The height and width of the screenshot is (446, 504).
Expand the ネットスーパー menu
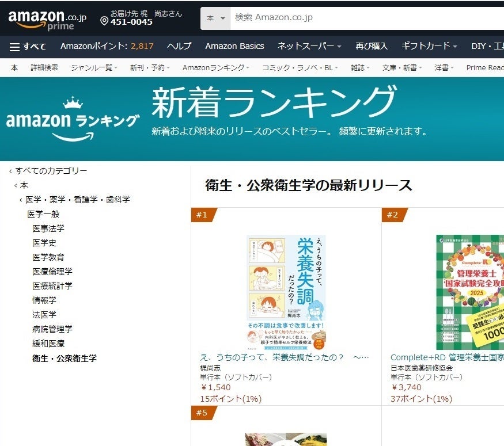coord(309,46)
